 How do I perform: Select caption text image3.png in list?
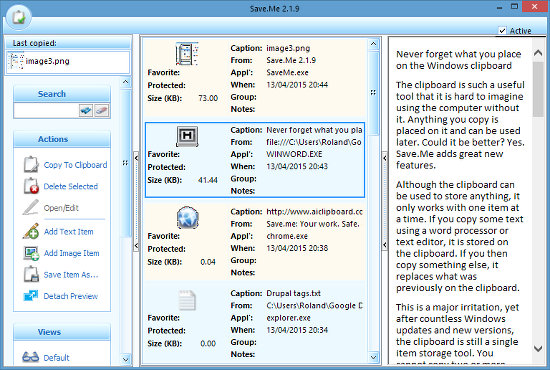click(288, 48)
